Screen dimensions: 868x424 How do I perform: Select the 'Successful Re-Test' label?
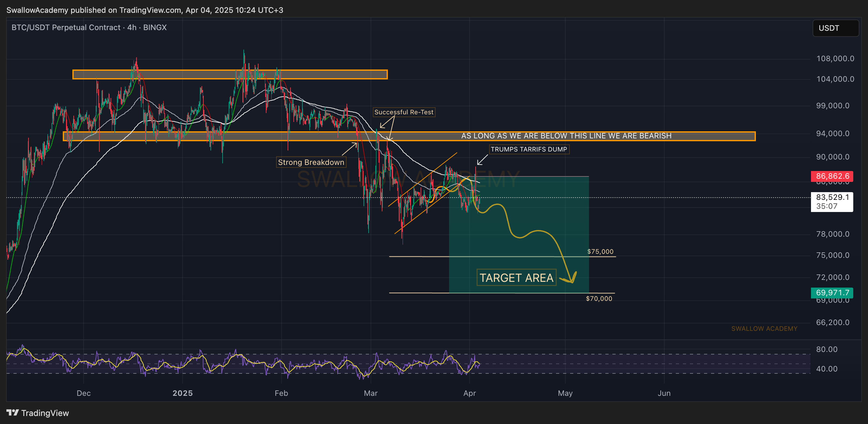404,112
